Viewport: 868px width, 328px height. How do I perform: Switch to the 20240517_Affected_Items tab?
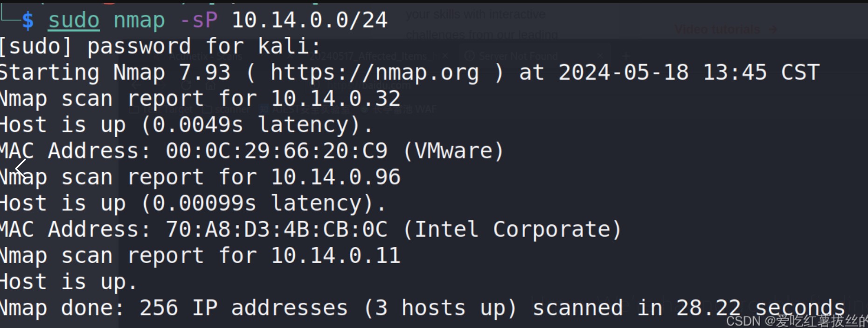pos(371,56)
